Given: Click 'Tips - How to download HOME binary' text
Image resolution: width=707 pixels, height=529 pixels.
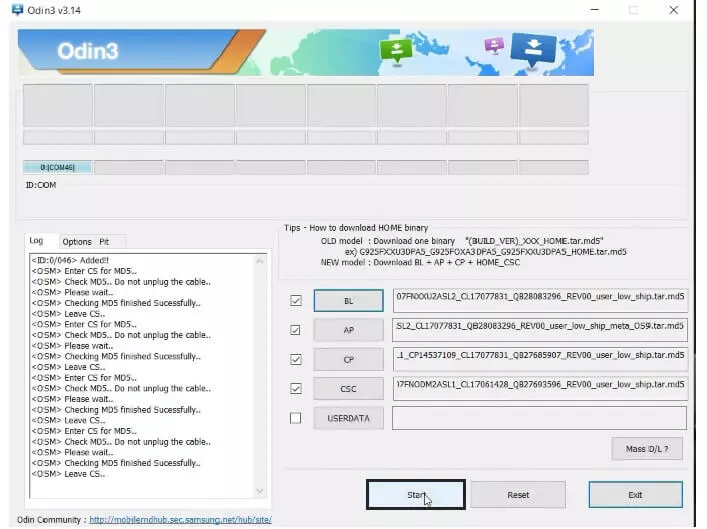Looking at the screenshot, I should [x=356, y=228].
